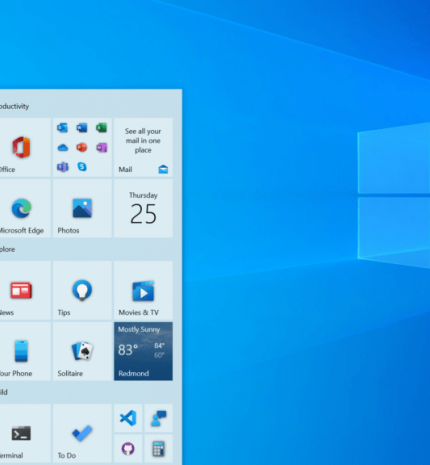This screenshot has height=465, width=430.
Task: Launch the Movies & TV tile
Action: coord(143,290)
